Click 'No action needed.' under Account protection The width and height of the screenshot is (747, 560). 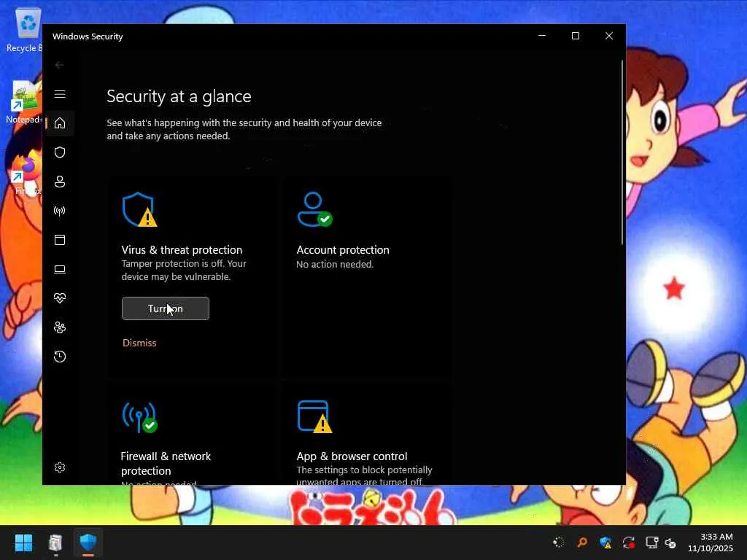(x=335, y=264)
